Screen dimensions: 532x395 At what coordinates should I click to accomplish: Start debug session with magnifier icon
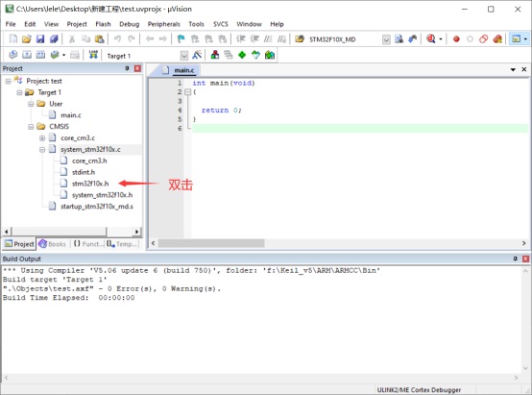click(431, 38)
